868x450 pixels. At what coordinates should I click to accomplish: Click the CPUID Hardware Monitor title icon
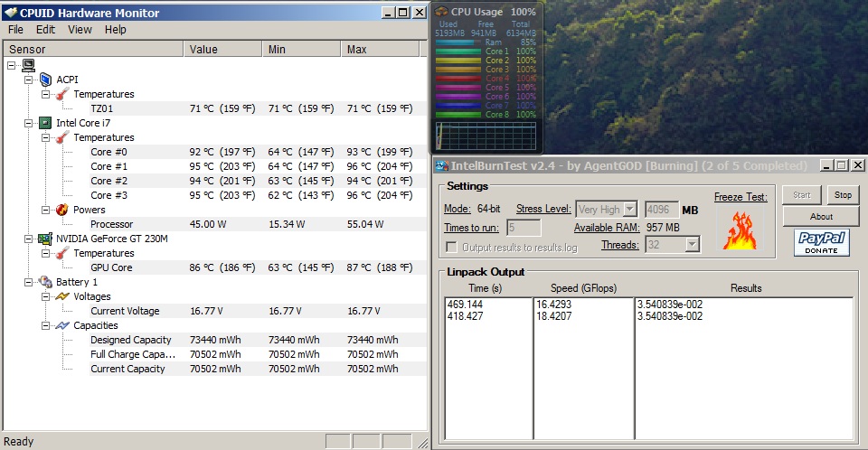coord(11,13)
